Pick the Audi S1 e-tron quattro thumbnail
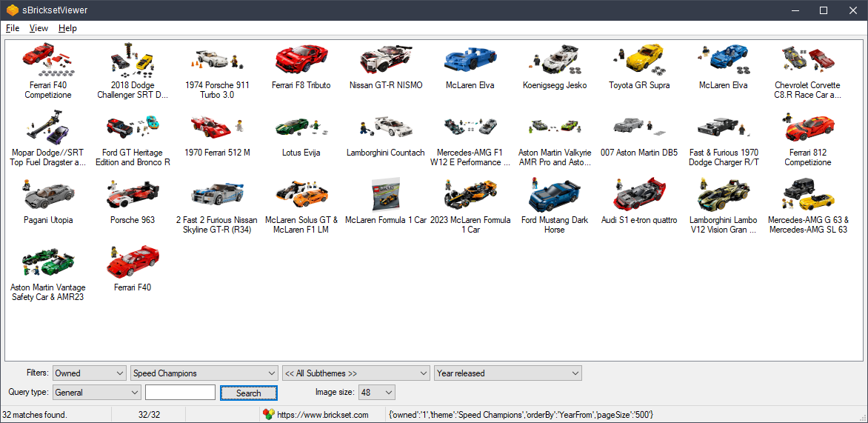Image resolution: width=868 pixels, height=423 pixels. pos(638,194)
